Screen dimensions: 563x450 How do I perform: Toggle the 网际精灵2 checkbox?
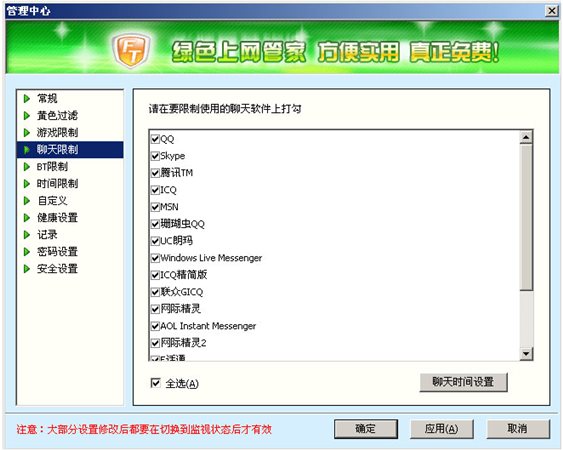tap(155, 343)
